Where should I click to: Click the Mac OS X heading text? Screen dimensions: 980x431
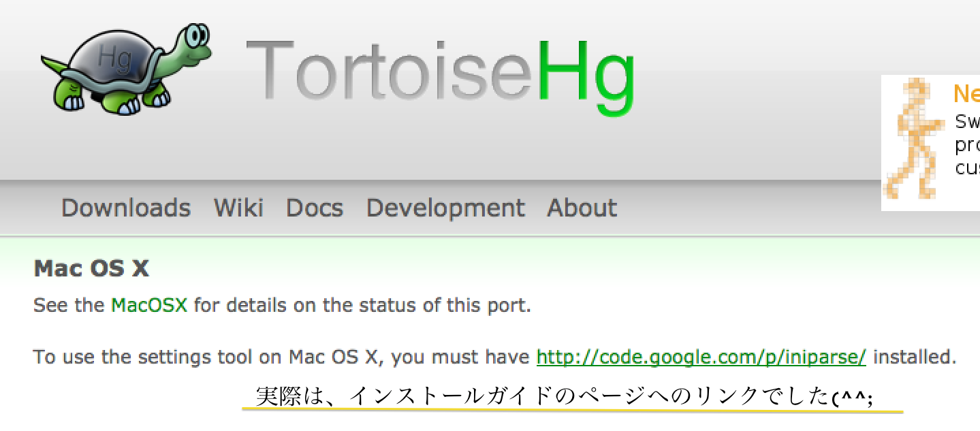click(91, 269)
